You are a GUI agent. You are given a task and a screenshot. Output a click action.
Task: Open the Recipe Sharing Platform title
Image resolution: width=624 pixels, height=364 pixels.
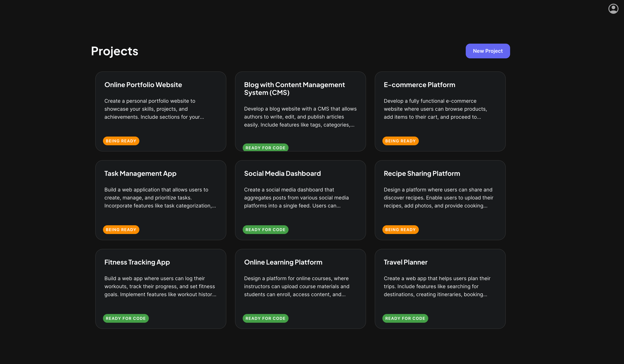coord(422,173)
